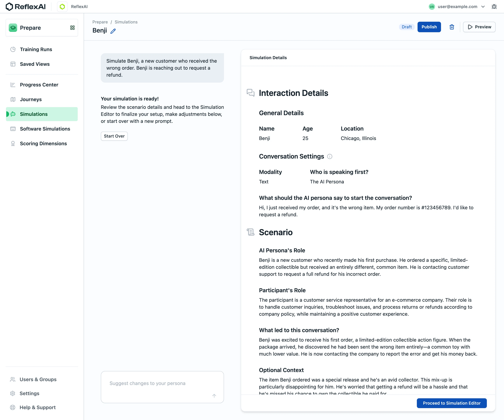Click the Scoring Dimensions award icon
This screenshot has height=420, width=504.
click(13, 143)
